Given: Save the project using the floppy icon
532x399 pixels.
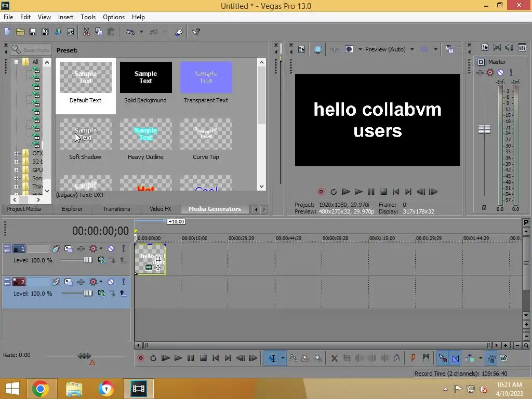Looking at the screenshot, I should click(33, 32).
